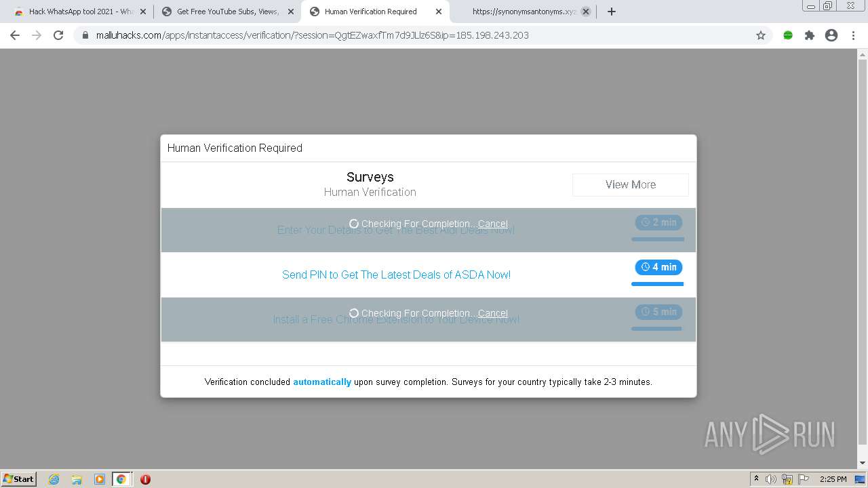
Task: Click the network tray icon
Action: coord(787,479)
